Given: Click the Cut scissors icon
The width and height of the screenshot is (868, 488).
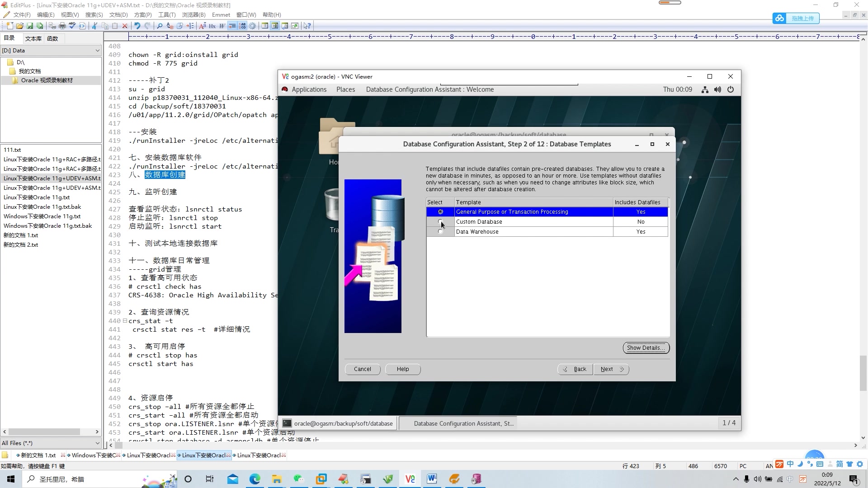Looking at the screenshot, I should (x=94, y=26).
